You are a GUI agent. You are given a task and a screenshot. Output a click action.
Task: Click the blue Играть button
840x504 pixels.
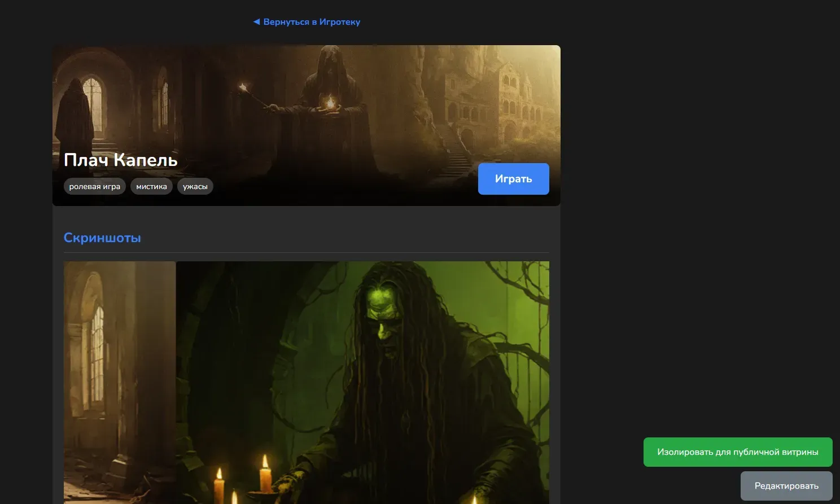513,179
